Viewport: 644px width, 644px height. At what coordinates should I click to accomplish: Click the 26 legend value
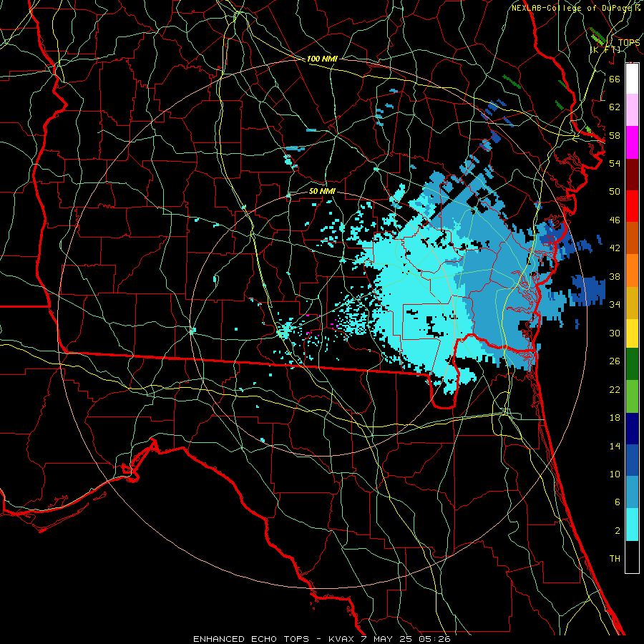(615, 361)
